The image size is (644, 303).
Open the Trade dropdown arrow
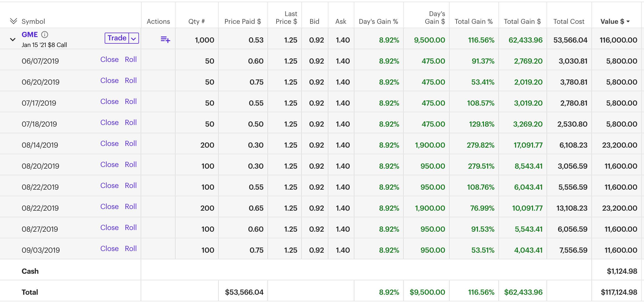pyautogui.click(x=133, y=38)
